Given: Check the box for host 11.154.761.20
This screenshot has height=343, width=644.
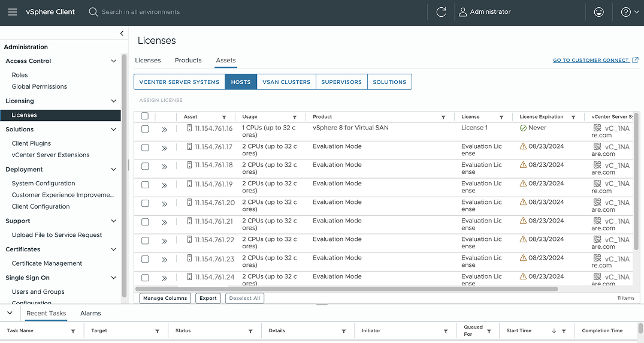Looking at the screenshot, I should 145,203.
